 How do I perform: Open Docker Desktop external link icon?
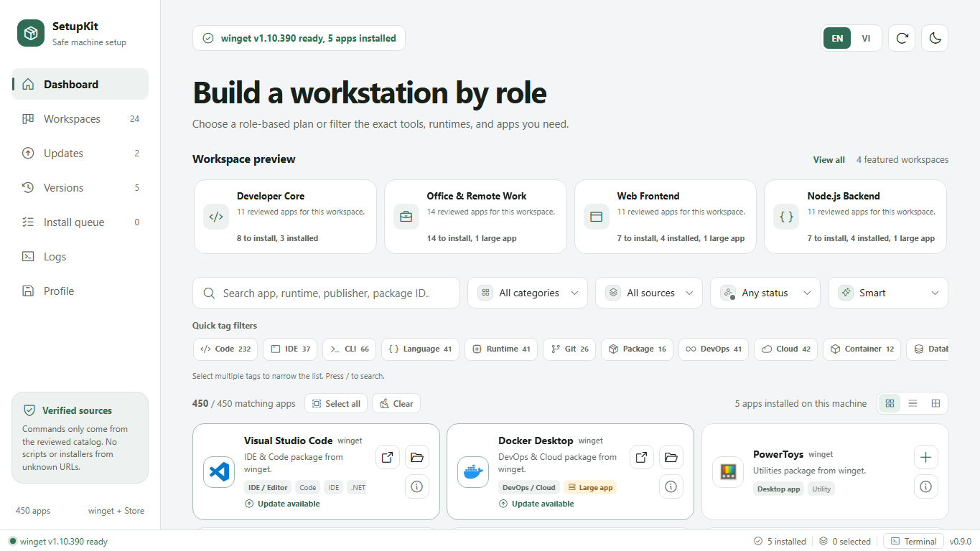click(x=642, y=457)
